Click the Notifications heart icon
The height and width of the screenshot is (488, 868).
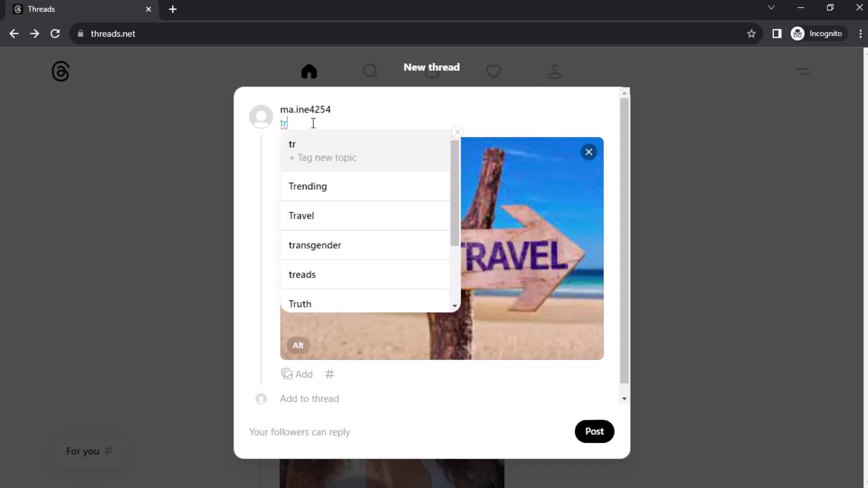pyautogui.click(x=494, y=71)
